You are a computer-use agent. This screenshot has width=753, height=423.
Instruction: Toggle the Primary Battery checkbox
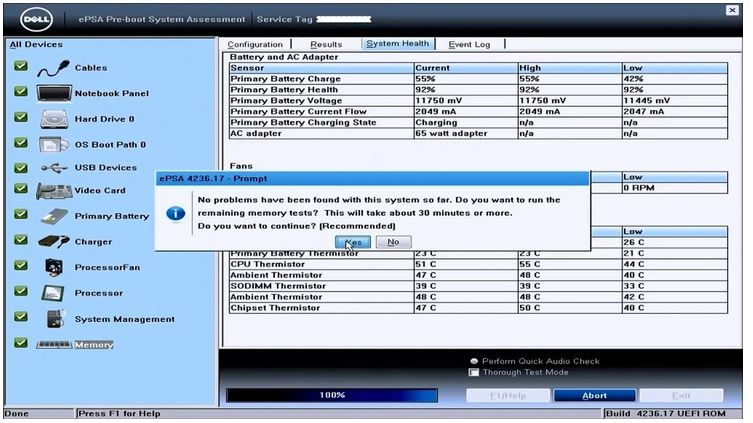(x=21, y=214)
